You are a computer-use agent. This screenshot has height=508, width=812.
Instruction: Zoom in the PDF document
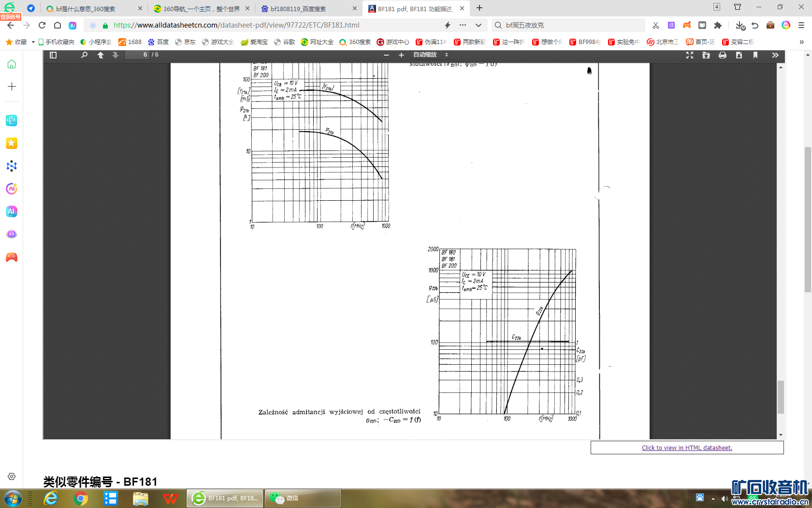[401, 55]
